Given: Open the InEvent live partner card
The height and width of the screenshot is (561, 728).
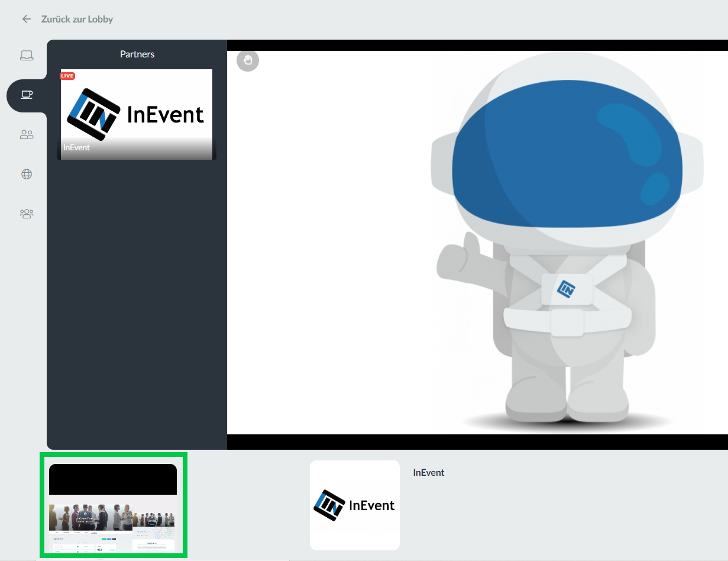Looking at the screenshot, I should (137, 114).
